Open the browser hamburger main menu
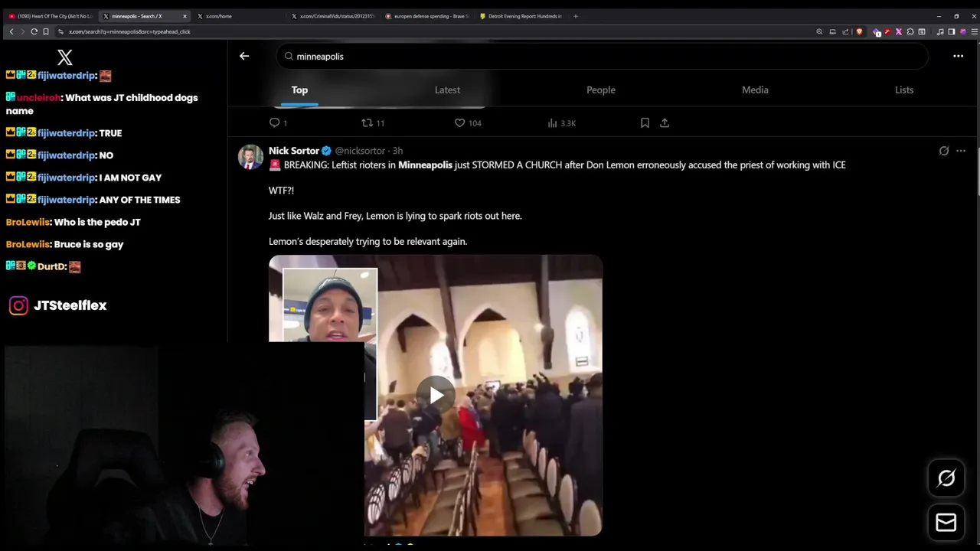 [974, 31]
